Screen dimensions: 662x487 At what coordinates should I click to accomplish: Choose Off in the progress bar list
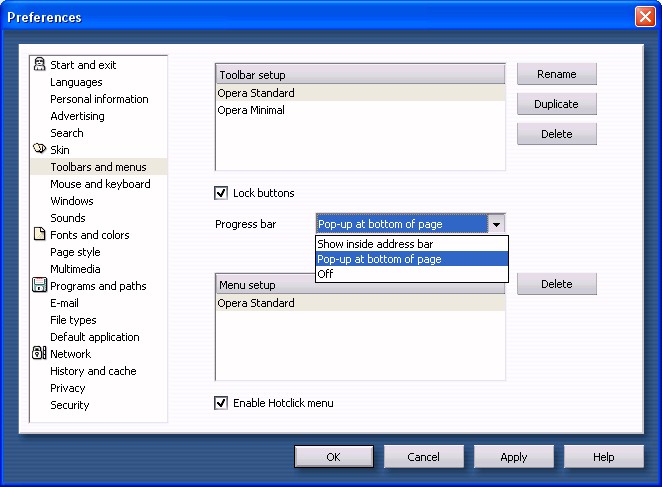tap(412, 274)
